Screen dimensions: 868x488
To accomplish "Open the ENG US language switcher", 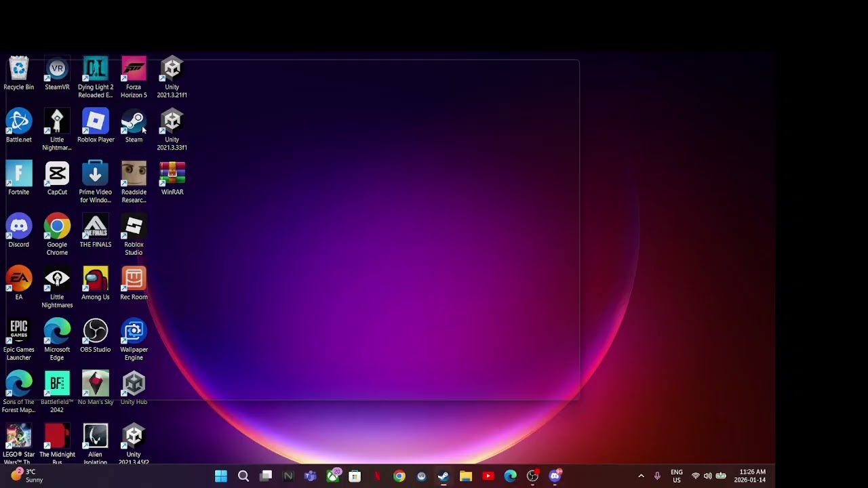I will (677, 476).
